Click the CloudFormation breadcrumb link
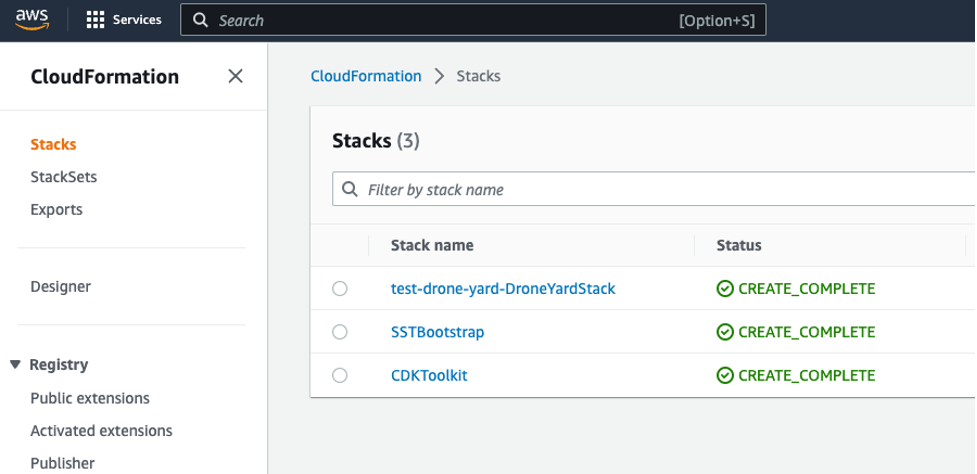Image resolution: width=977 pixels, height=474 pixels. tap(366, 76)
